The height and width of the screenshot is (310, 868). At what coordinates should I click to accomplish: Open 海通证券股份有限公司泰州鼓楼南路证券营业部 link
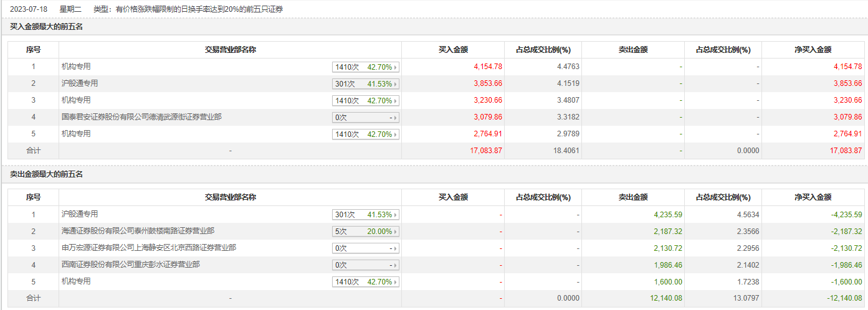click(138, 231)
